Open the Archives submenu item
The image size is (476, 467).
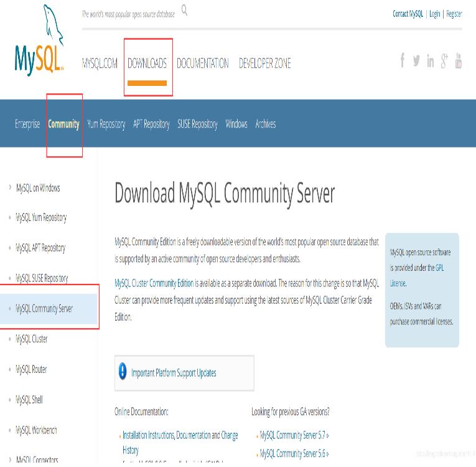click(265, 124)
